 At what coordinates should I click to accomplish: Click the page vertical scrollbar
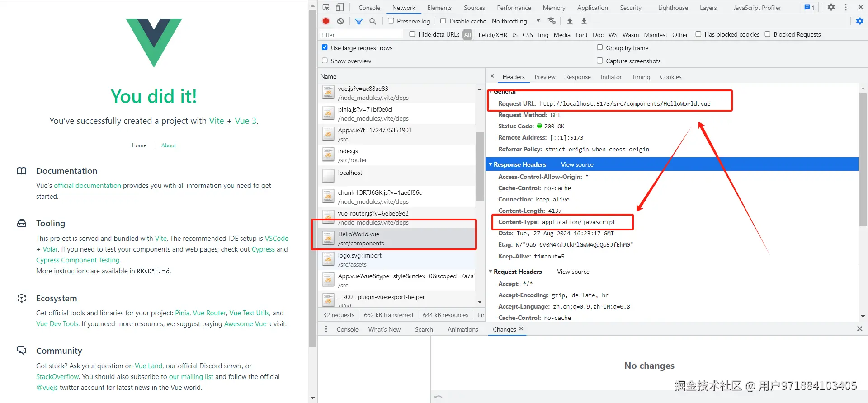pyautogui.click(x=312, y=178)
